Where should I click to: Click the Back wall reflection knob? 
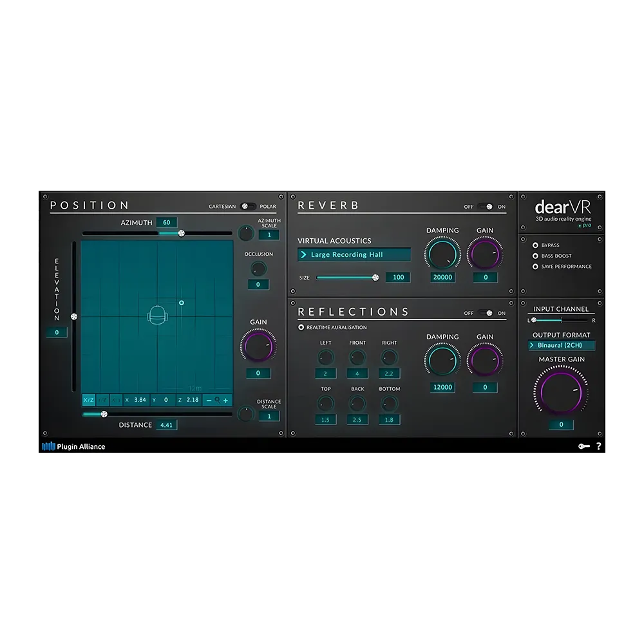click(x=357, y=404)
